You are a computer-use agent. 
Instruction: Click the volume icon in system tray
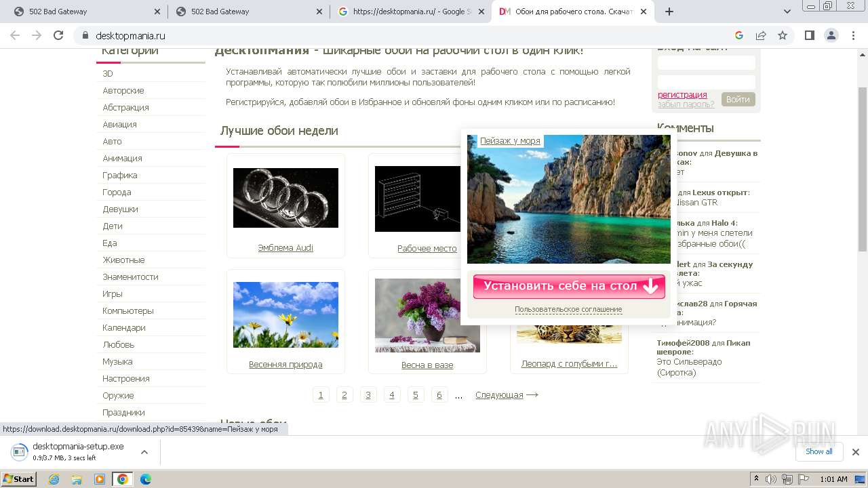click(x=771, y=479)
